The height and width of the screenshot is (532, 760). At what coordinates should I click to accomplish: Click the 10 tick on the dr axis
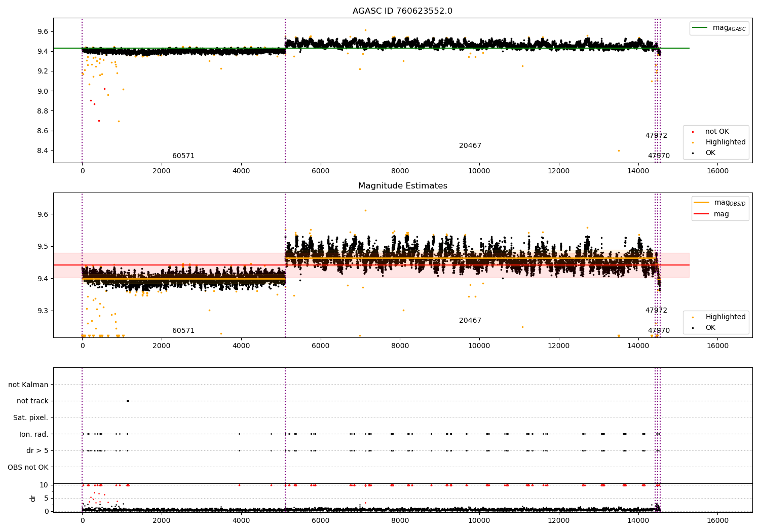point(44,485)
